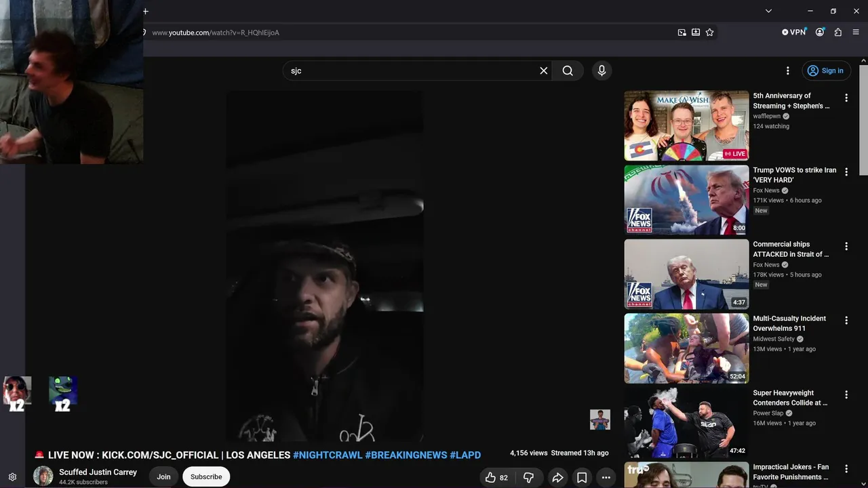
Task: Open more actions ellipsis below the video
Action: [x=606, y=477]
